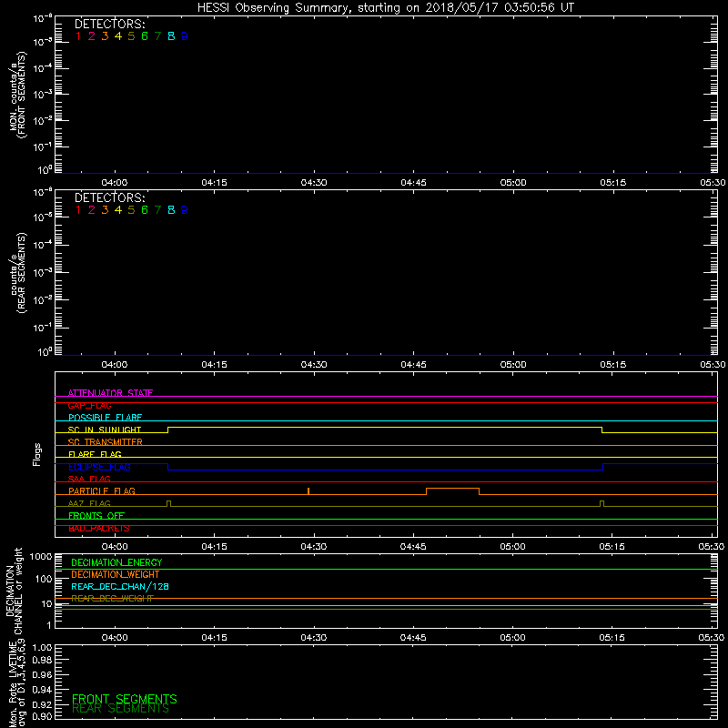Click the narrow PARTICLE_FLAG spike near 04:30
This screenshot has height=728, width=728.
[308, 491]
